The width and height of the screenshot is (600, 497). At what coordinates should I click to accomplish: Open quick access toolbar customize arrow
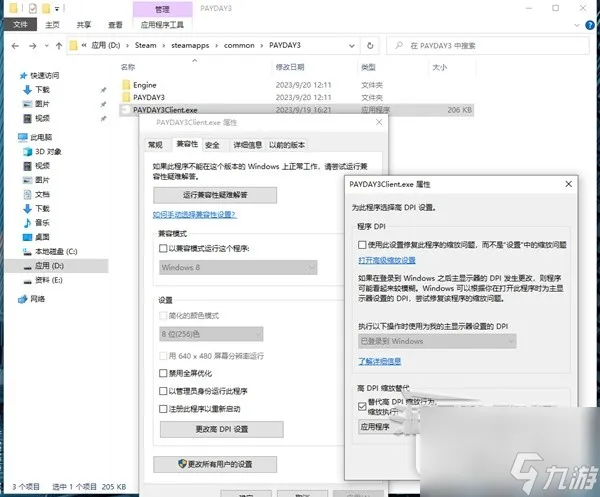click(57, 8)
